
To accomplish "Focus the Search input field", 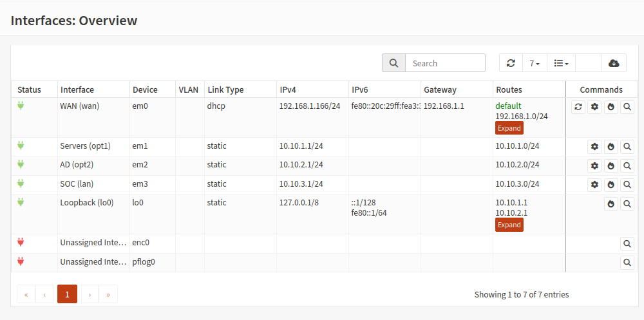I will tap(445, 63).
